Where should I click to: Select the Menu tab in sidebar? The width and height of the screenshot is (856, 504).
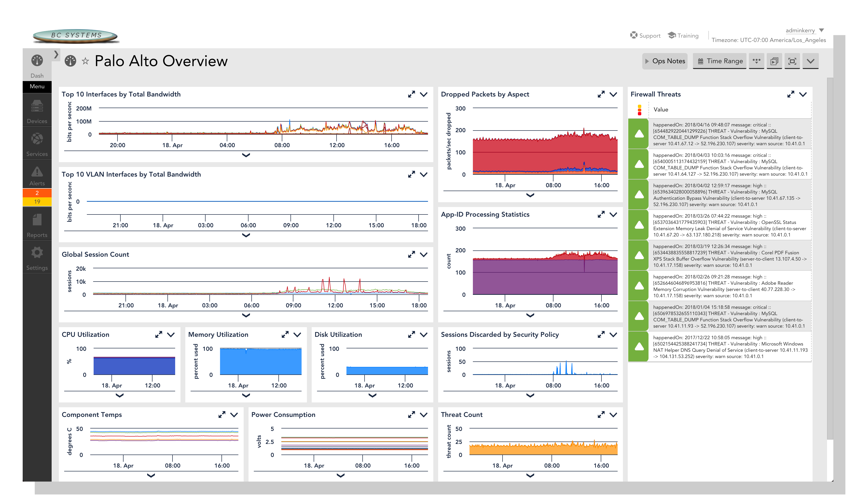coord(37,86)
